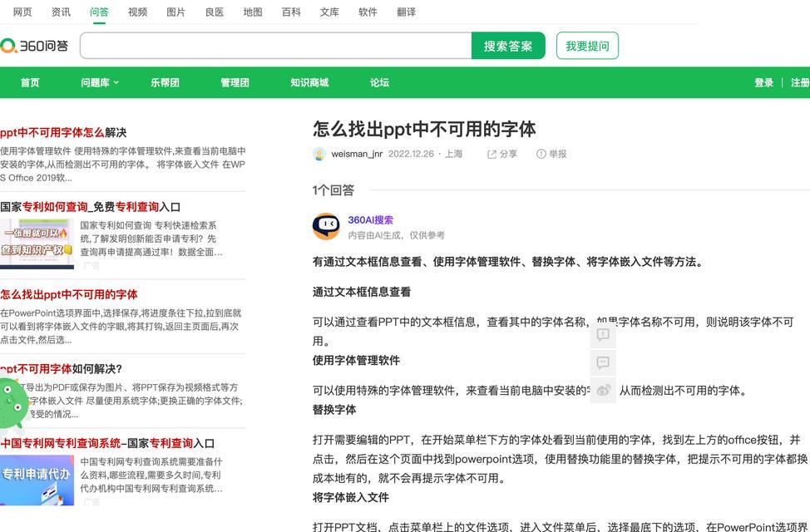Open ad link 中国专利网专利查询系统-国家专利查询入口

click(x=107, y=443)
